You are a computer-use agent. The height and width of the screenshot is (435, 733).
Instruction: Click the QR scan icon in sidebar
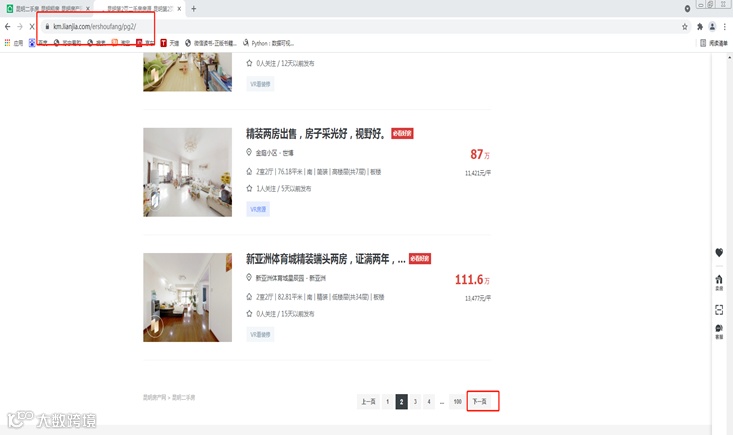click(x=719, y=309)
